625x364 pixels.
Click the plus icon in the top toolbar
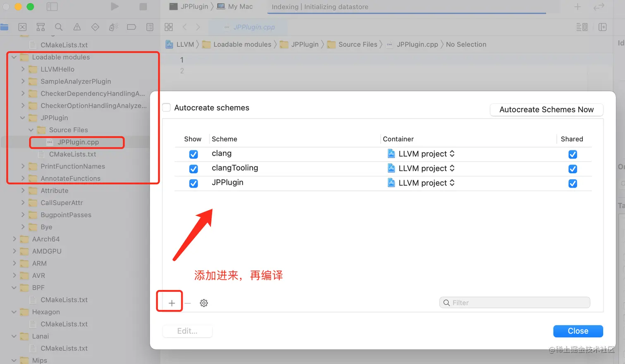(x=577, y=7)
